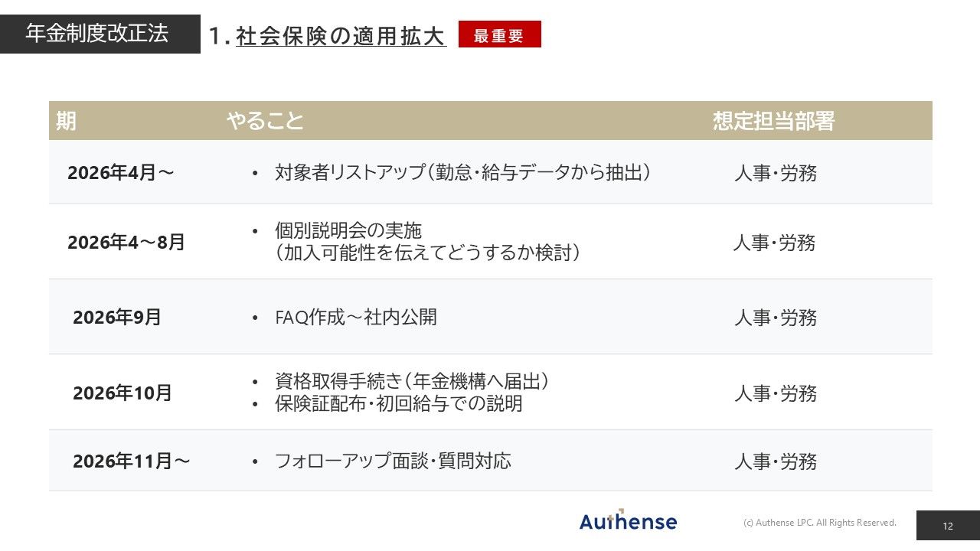Click the underlined 社会保険の適用拡大 title
Viewport: 980px width, 551px height.
click(x=341, y=36)
